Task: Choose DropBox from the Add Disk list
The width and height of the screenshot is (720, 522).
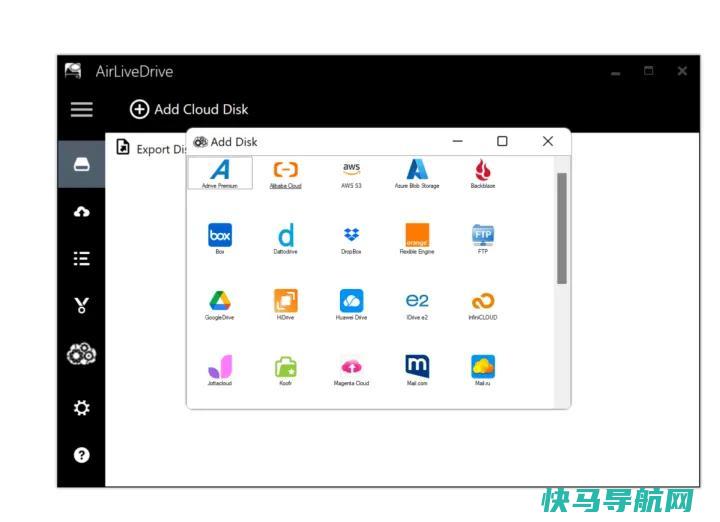Action: pos(351,240)
